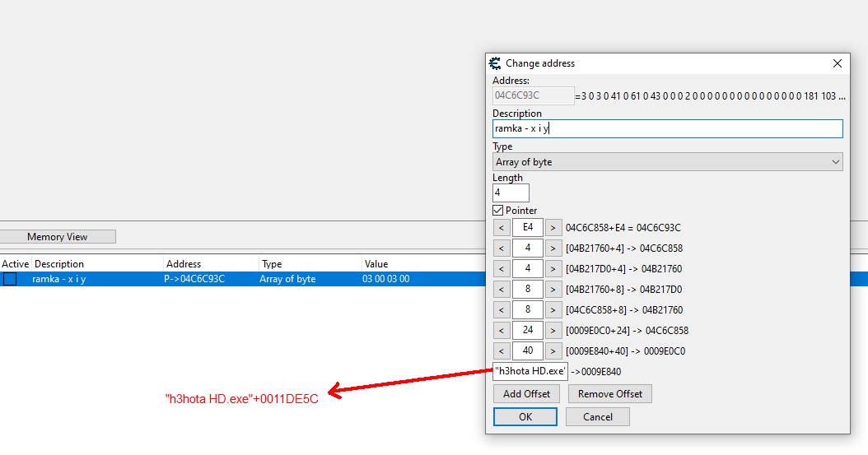The height and width of the screenshot is (455, 868).
Task: Decrease the E4 offset with left arrow
Action: coord(501,228)
